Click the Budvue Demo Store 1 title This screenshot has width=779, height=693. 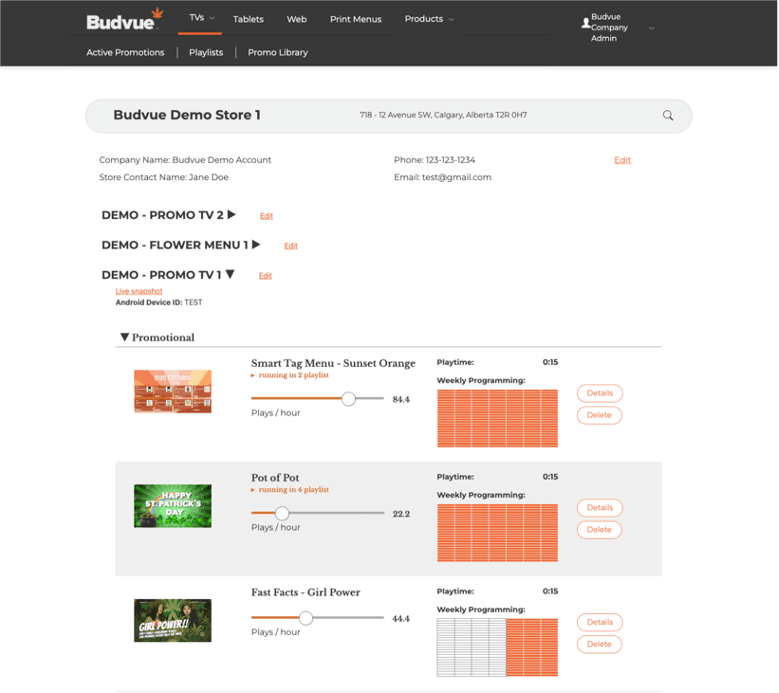coord(187,115)
